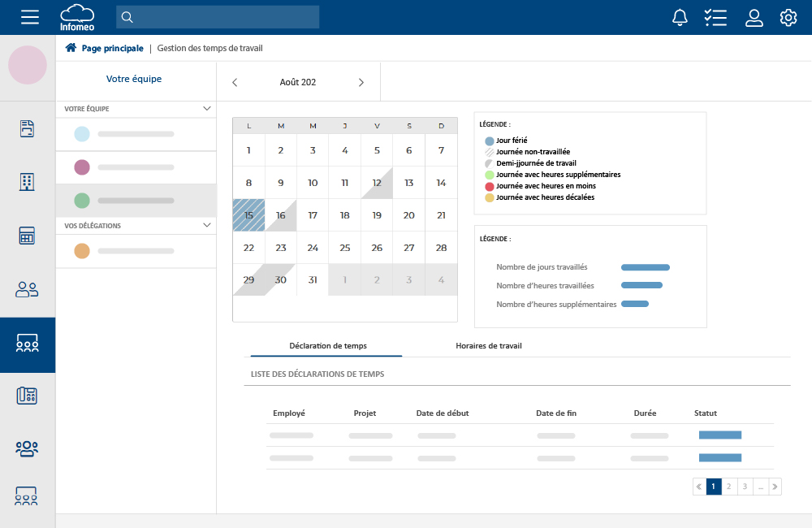Click the notifications bell icon

[680, 17]
